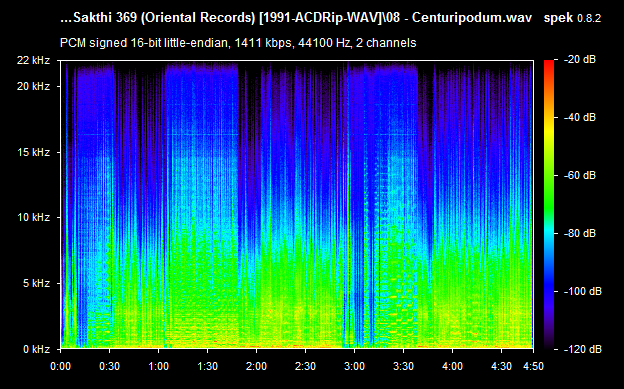Click the 4:00 time axis label
This screenshot has height=389, width=624.
(x=452, y=366)
